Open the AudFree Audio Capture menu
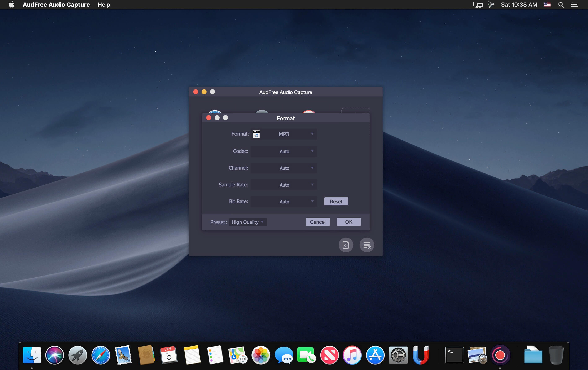 tap(56, 5)
